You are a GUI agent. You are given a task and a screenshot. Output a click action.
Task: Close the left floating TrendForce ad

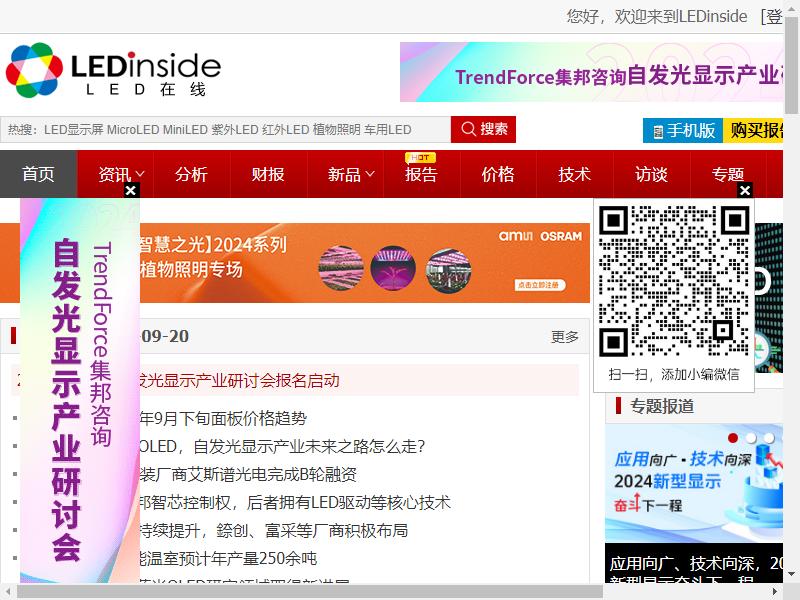131,190
